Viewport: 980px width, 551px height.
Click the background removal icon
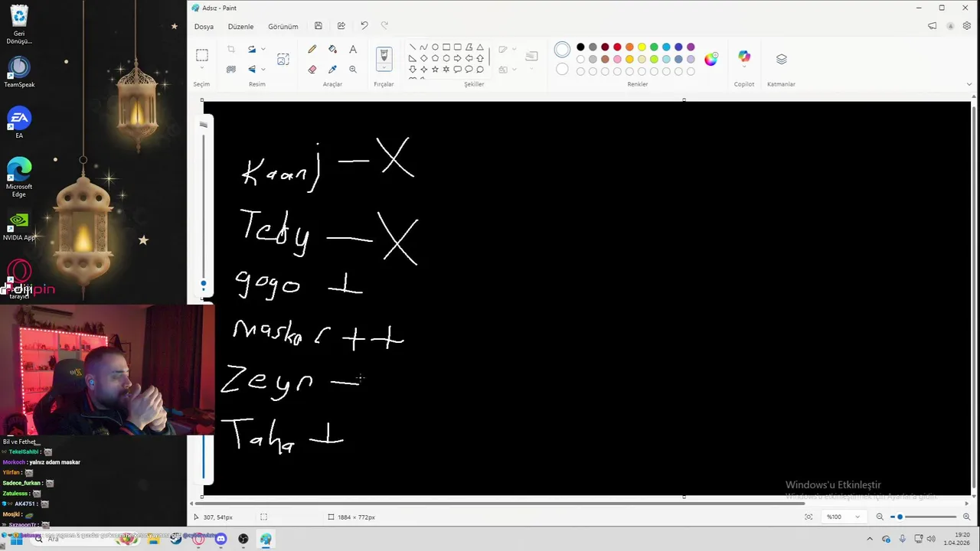click(x=231, y=69)
